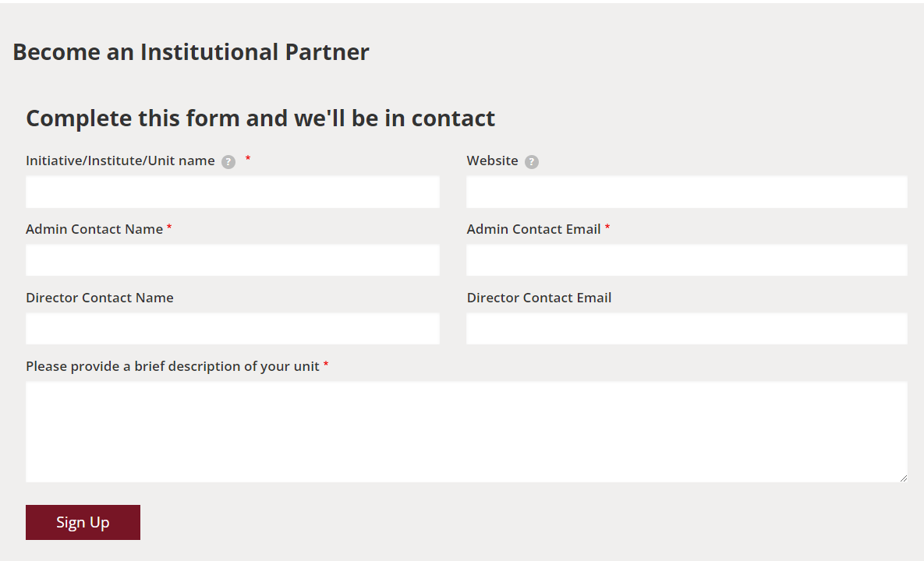Click the Admin Contact Email label

click(533, 229)
